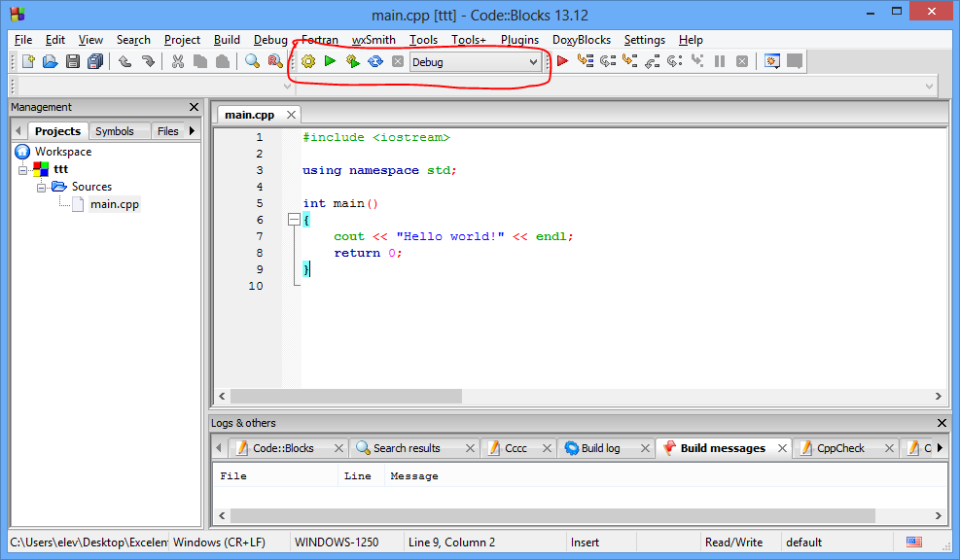Close the Management panel
This screenshot has height=560, width=960.
tap(195, 107)
